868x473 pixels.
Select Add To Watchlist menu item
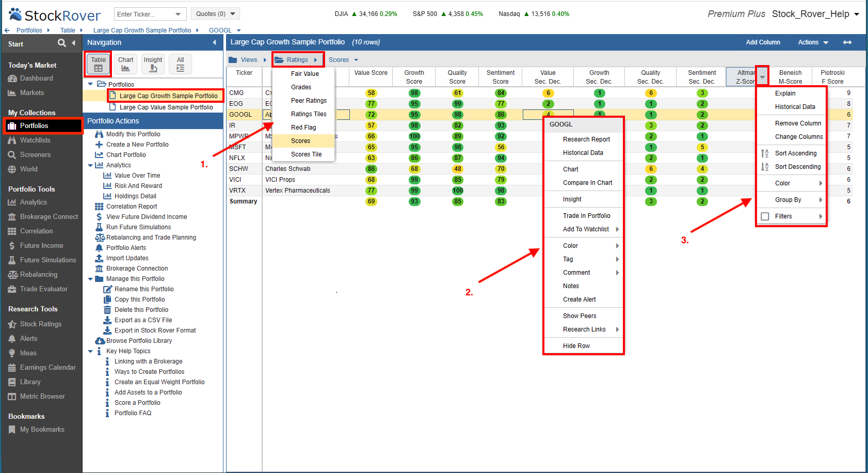pos(584,229)
